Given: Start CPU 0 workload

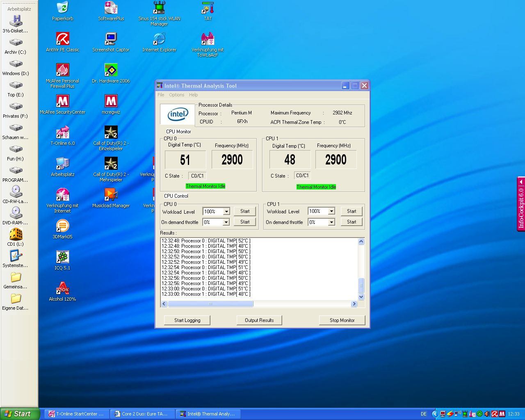Looking at the screenshot, I should (245, 211).
